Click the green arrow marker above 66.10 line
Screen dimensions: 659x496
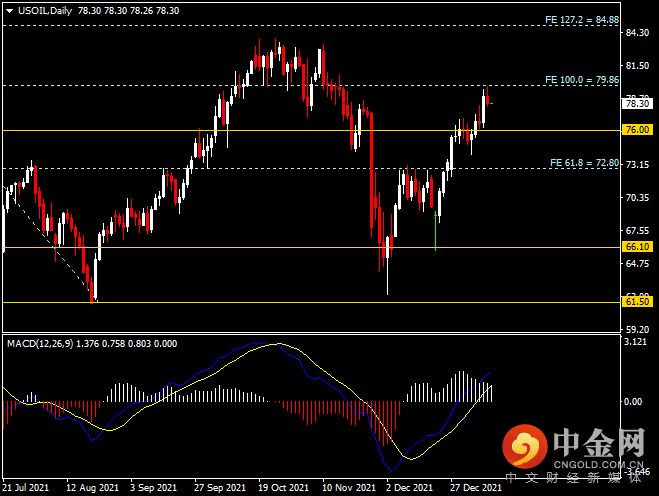click(x=435, y=231)
